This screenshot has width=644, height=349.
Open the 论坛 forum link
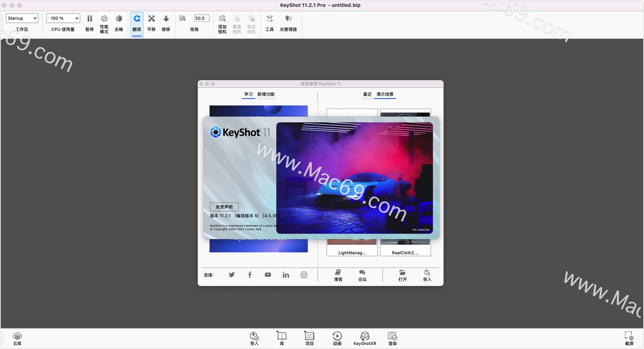(362, 276)
